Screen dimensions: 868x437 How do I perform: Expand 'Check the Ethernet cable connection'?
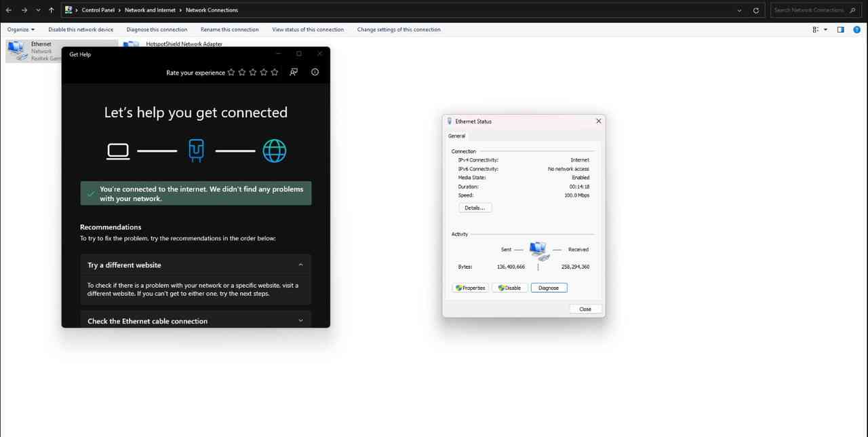[300, 321]
